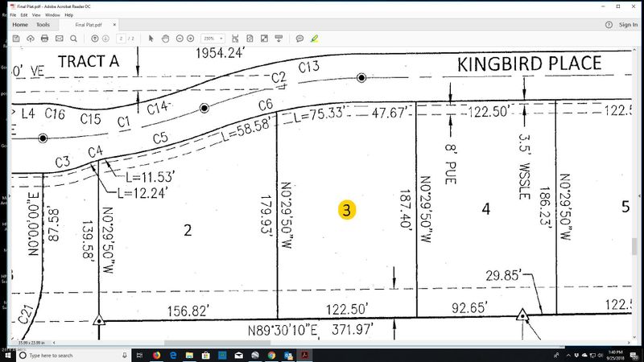Open Mail app from the taskbar

click(x=238, y=355)
